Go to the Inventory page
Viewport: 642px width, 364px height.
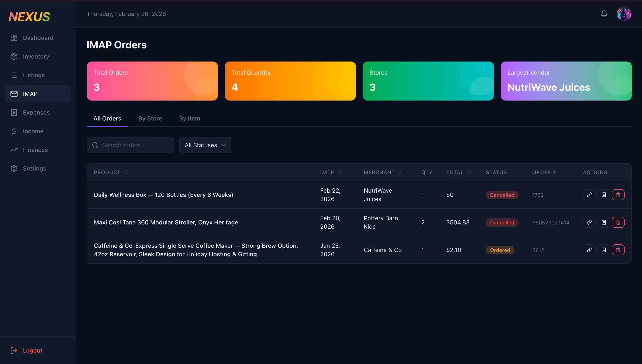36,56
